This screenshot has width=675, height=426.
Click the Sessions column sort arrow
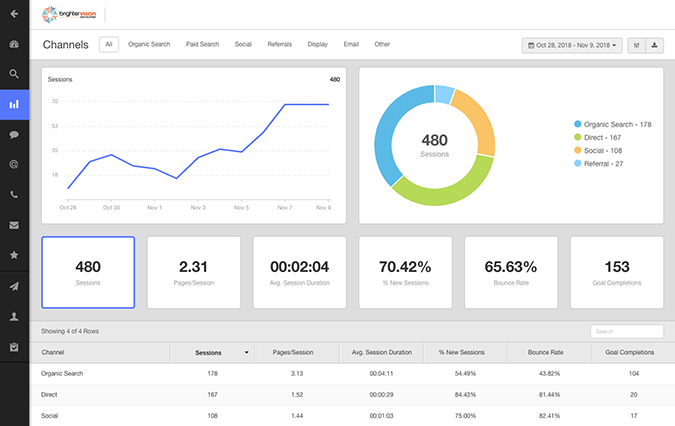247,353
